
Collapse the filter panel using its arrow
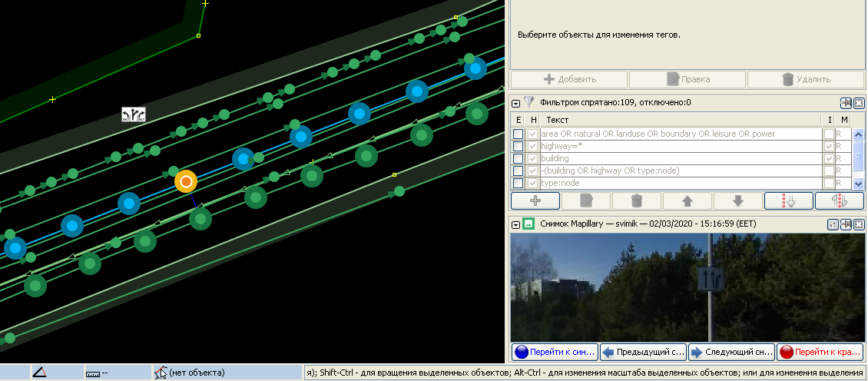click(515, 102)
